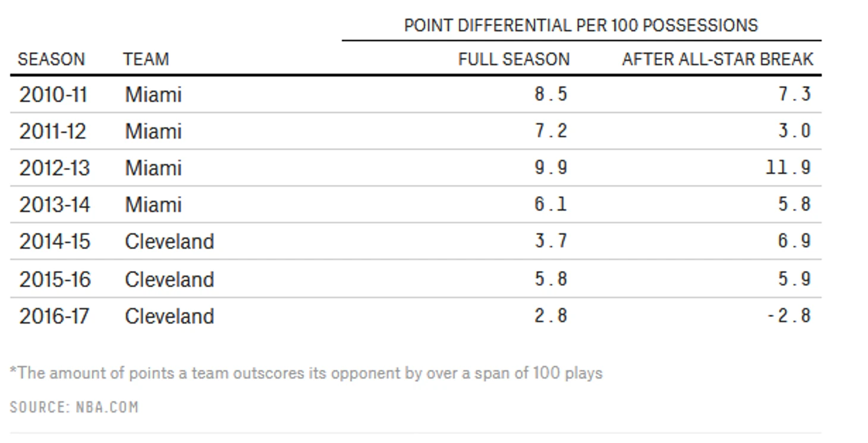Viewport: 868px width, 443px height.
Task: Click Cleveland in the 2014-15 row
Action: pyautogui.click(x=169, y=242)
